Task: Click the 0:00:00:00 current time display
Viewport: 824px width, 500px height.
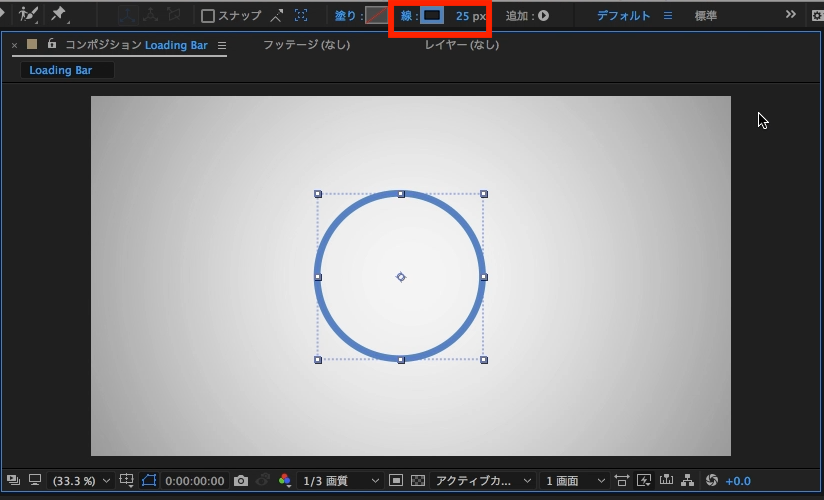Action: (194, 481)
